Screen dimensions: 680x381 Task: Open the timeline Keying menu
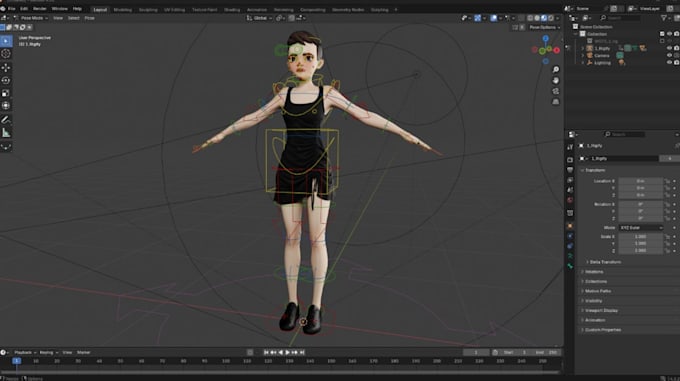tap(48, 352)
